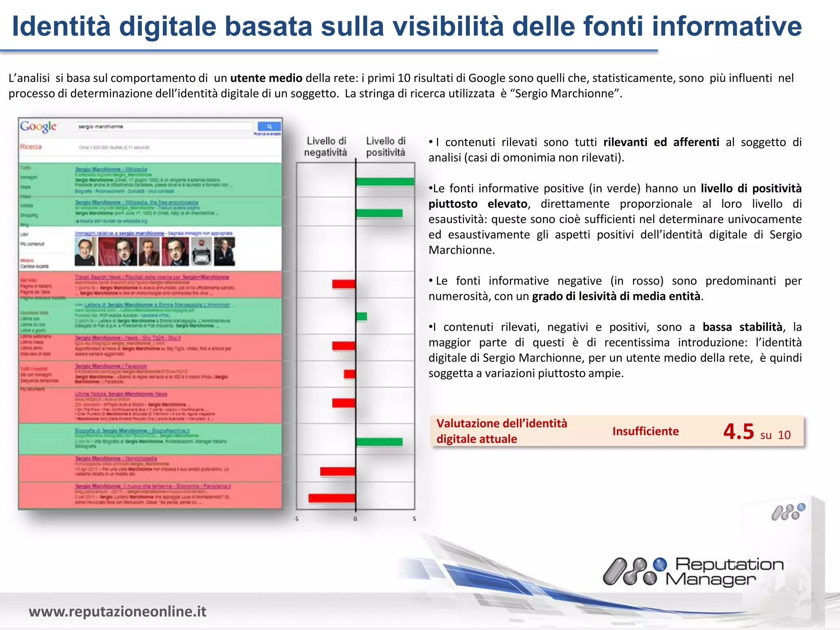Open "Immagini relative a sergio marchionne" link
This screenshot has height=630, width=840.
[x=119, y=233]
